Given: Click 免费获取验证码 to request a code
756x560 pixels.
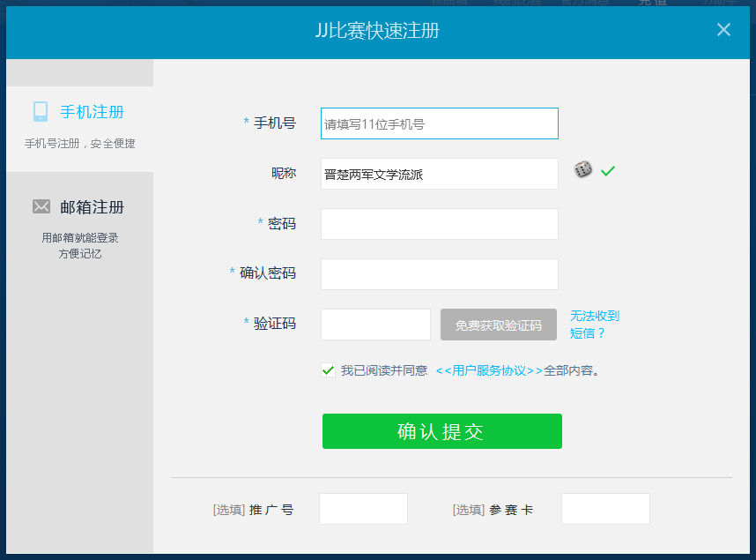Looking at the screenshot, I should pyautogui.click(x=498, y=325).
